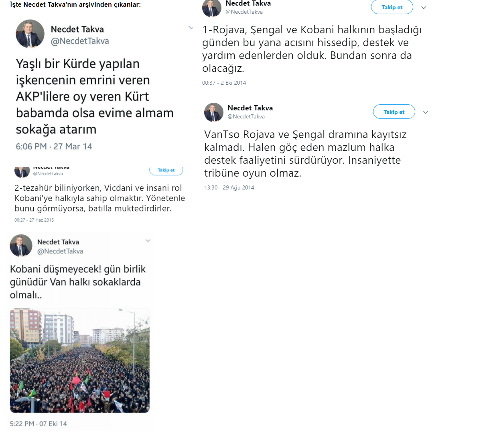Click avatar of the VanTso Rojava tweet

(214, 112)
